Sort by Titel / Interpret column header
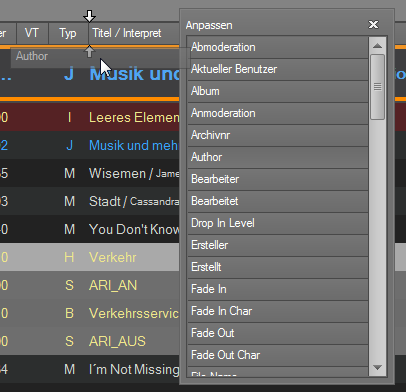 (x=134, y=33)
